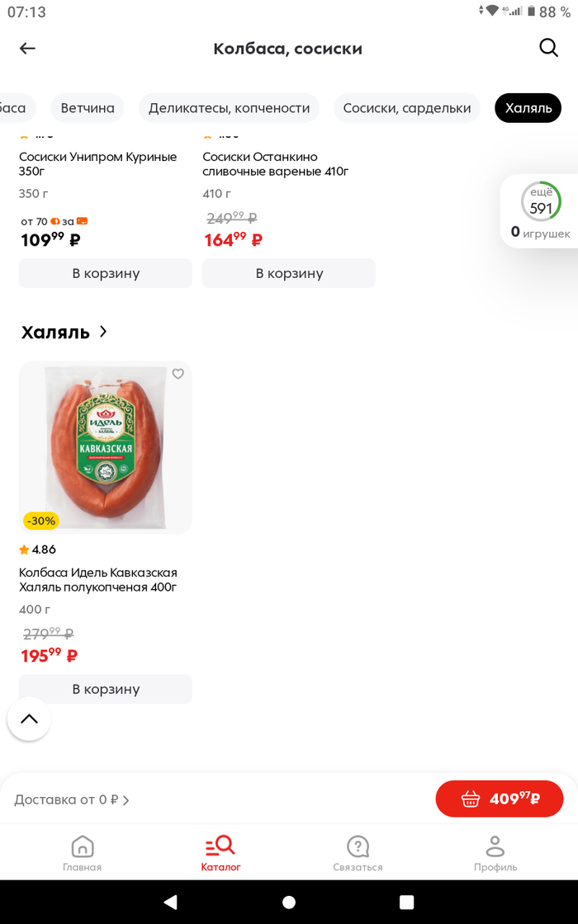Screen dimensions: 578x924
Task: Select the Халяль filter chip
Action: pyautogui.click(x=528, y=108)
